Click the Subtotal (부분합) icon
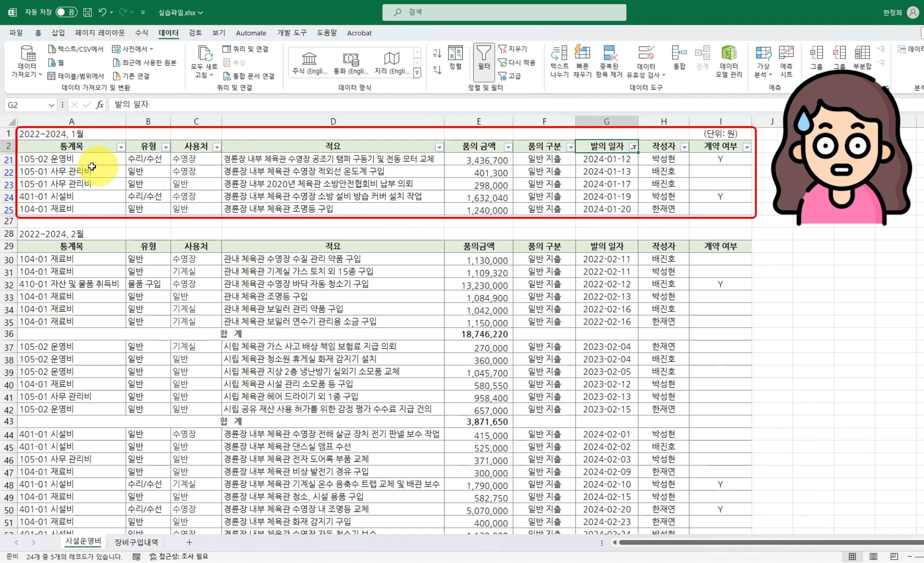The image size is (924, 563). (862, 54)
